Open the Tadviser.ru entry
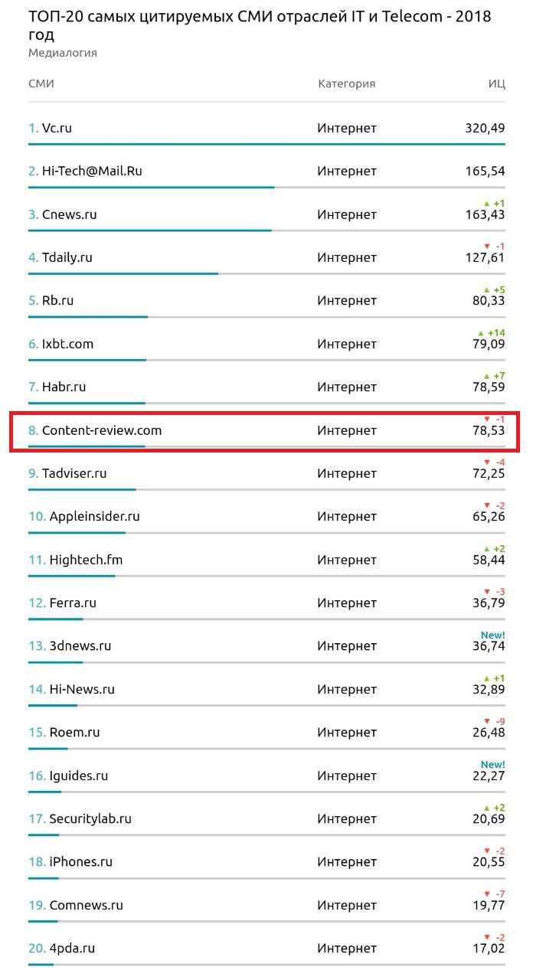This screenshot has height=980, width=546. click(74, 473)
